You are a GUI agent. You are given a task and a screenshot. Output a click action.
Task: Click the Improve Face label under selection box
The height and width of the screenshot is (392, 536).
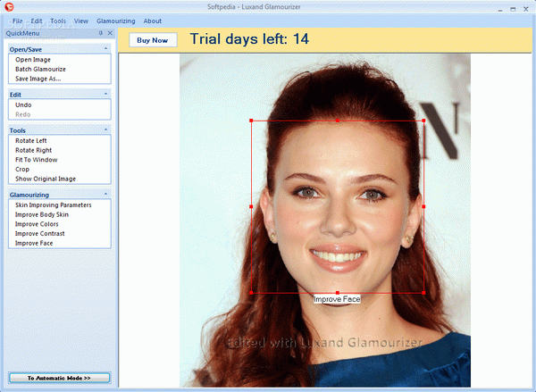pos(337,299)
